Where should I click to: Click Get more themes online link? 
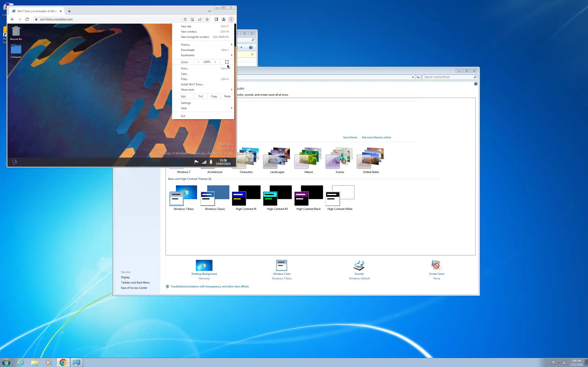point(376,137)
